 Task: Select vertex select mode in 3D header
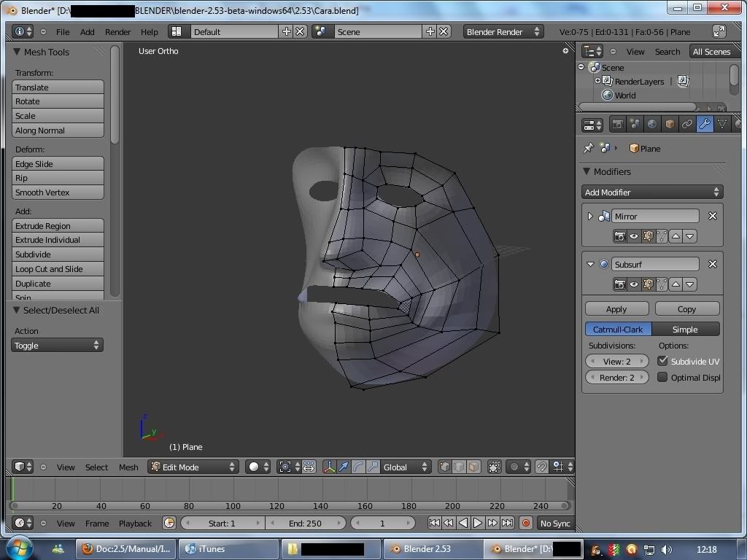coord(444,467)
